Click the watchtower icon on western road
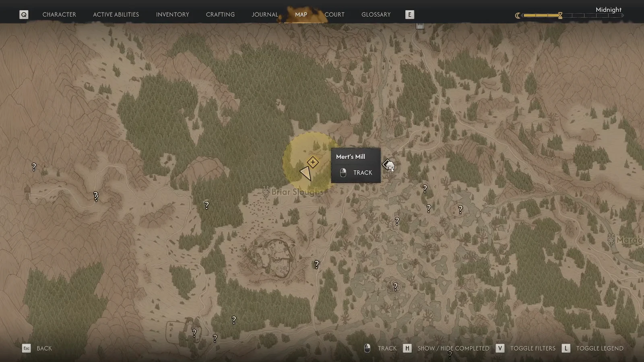 coord(27,192)
